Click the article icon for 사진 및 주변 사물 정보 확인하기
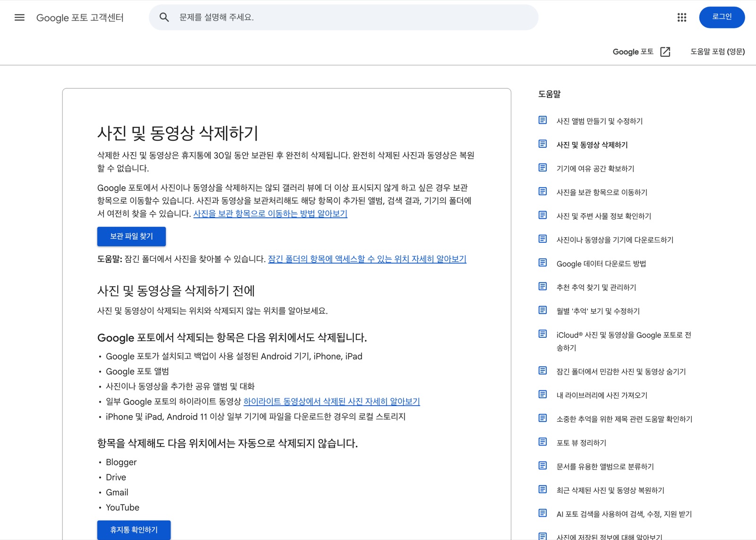756x540 pixels. (543, 215)
